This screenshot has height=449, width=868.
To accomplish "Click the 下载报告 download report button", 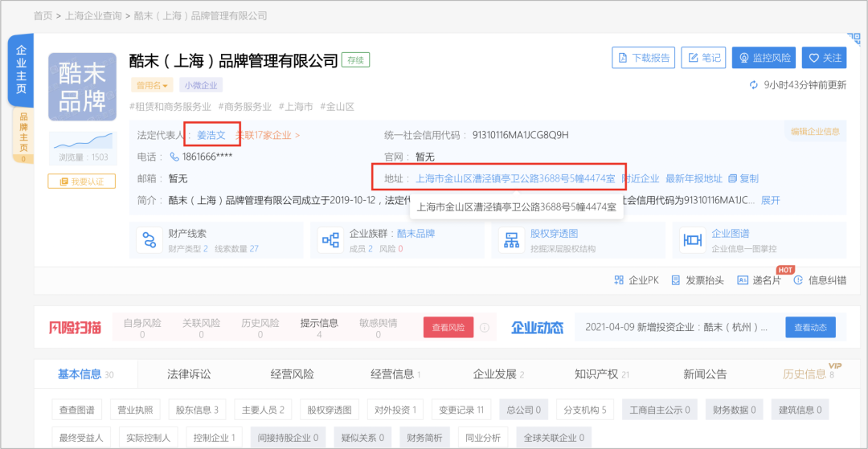I will click(x=643, y=58).
